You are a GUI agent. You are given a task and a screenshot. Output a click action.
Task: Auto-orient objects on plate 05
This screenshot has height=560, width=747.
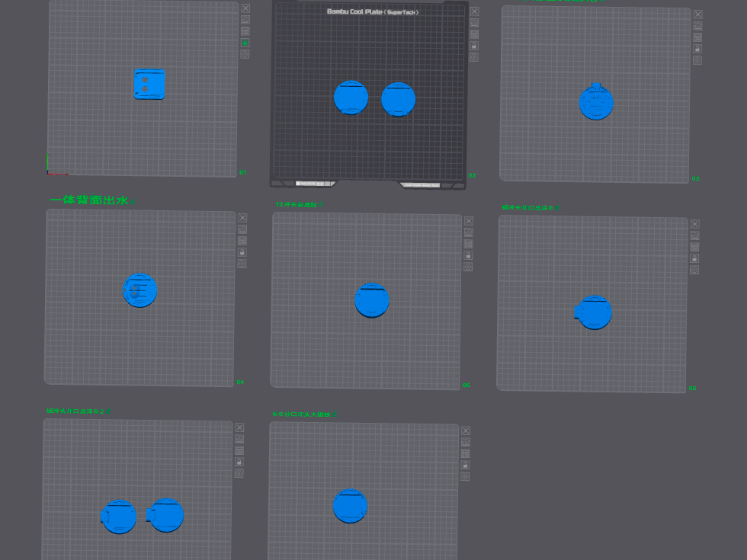tap(469, 232)
